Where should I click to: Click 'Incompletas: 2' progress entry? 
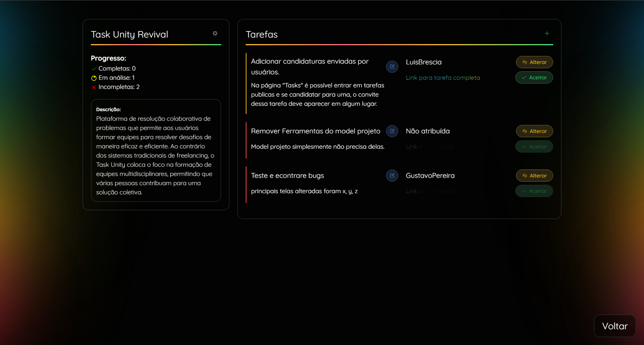[119, 87]
